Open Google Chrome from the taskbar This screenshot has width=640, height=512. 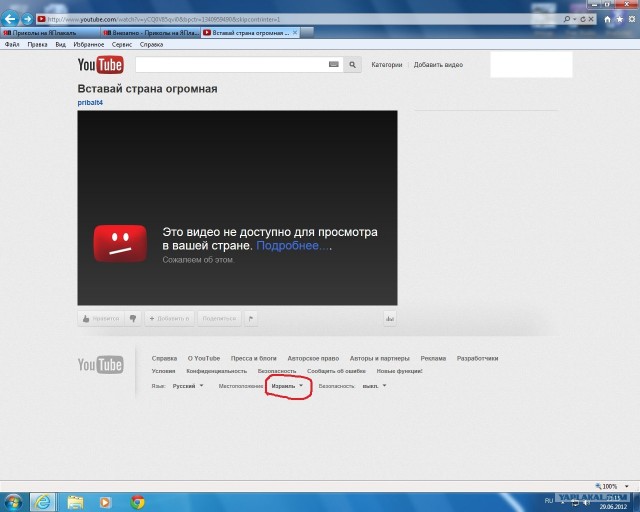(x=138, y=502)
